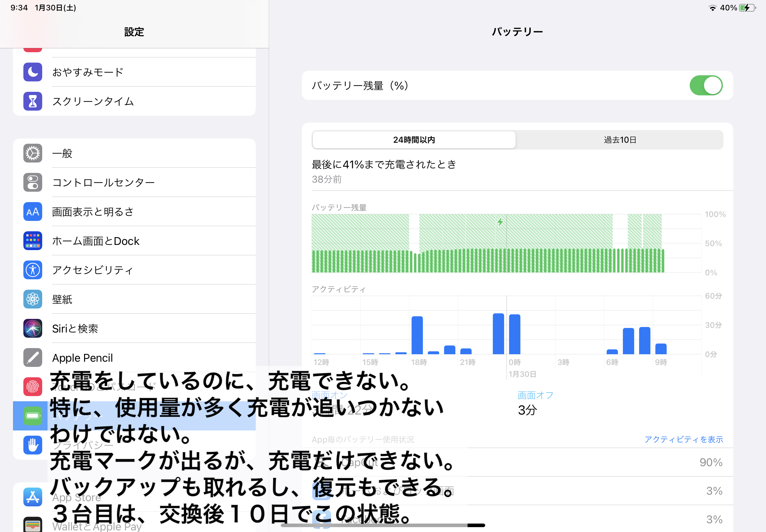
Task: Tap the Siri & Search orb icon
Action: [33, 328]
